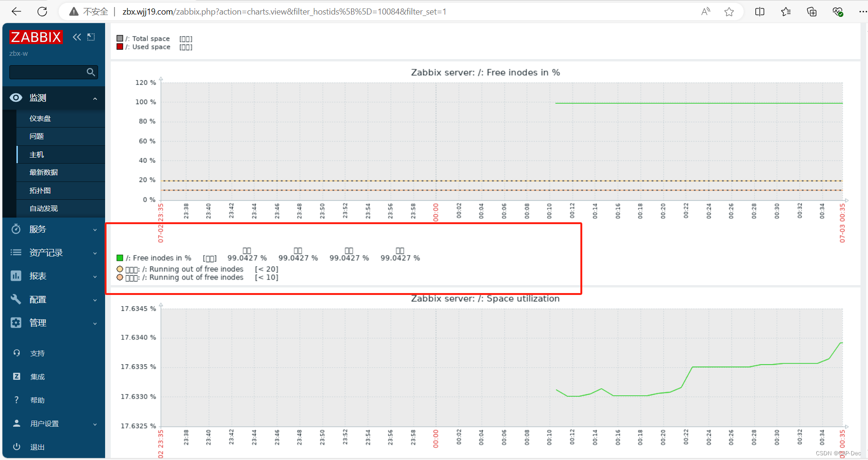Click the 'Zabbix server: /: Free inodes in %' title
This screenshot has width=868, height=460.
(x=486, y=72)
